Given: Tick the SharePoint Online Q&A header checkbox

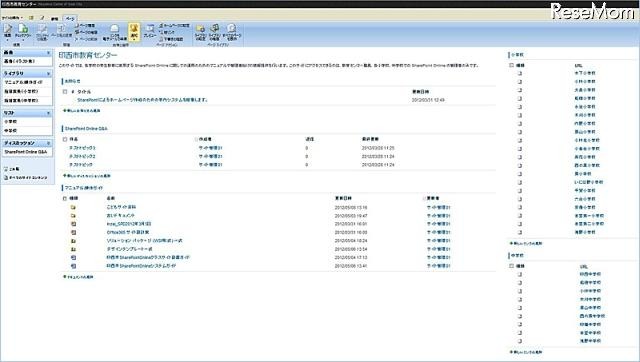Looking at the screenshot, I should pyautogui.click(x=65, y=140).
